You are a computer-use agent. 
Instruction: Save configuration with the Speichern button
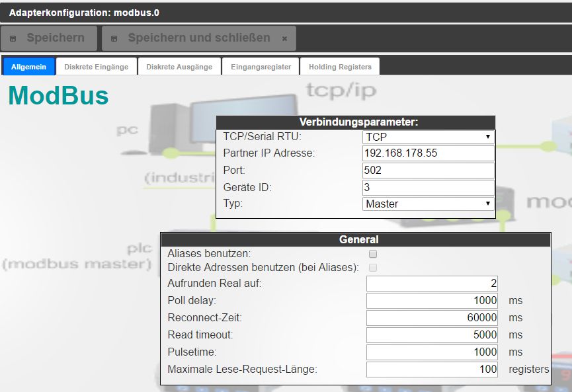click(49, 38)
